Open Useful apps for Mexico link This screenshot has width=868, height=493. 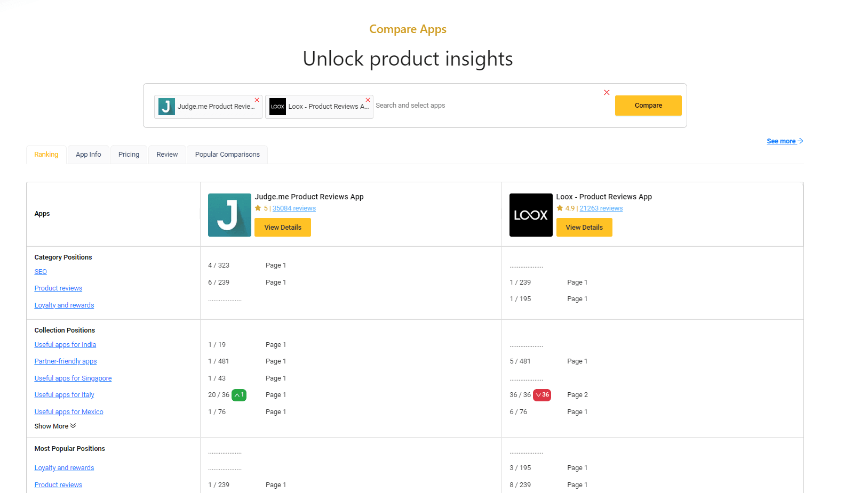tap(69, 412)
